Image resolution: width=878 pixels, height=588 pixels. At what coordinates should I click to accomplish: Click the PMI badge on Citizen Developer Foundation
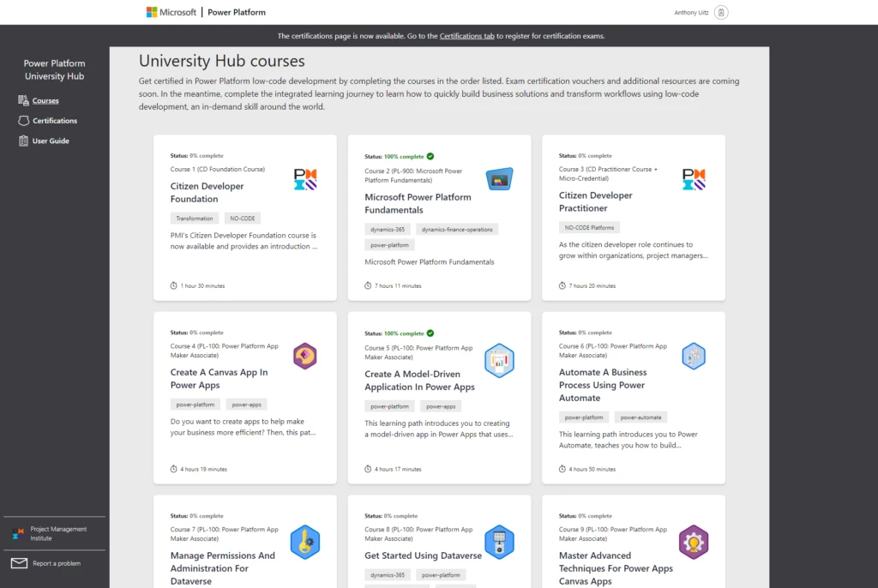coord(304,178)
